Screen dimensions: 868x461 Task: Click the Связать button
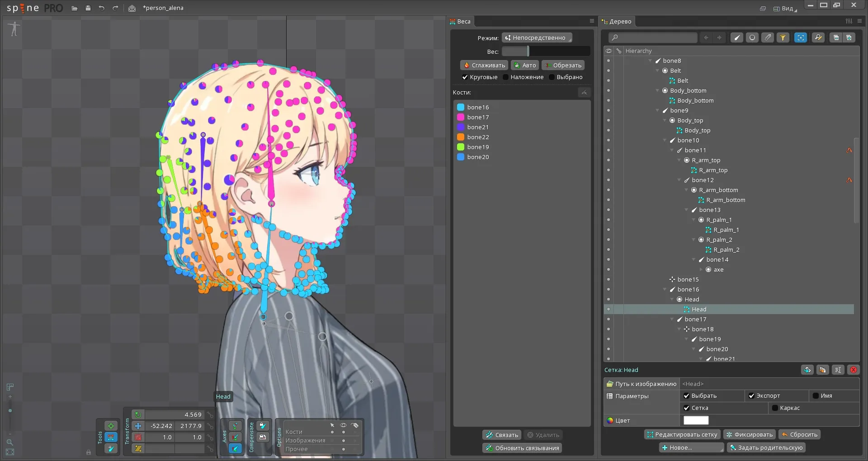click(502, 435)
